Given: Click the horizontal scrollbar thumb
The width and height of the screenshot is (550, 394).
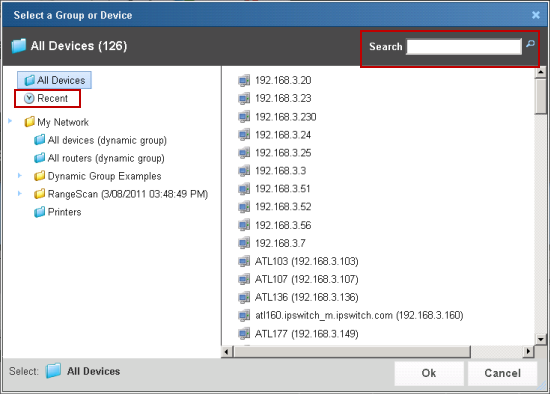Looking at the screenshot, I should click(x=352, y=351).
